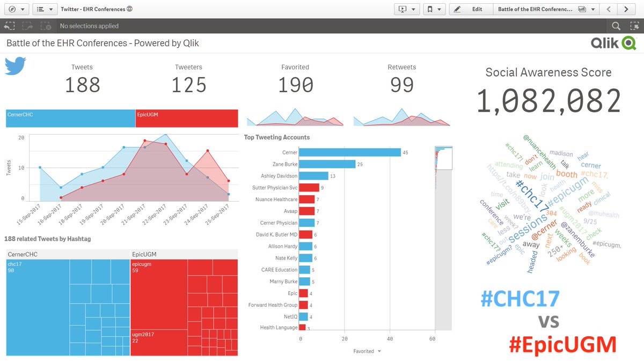Click the Nuance Healthcare account label
The height and width of the screenshot is (362, 644).
[276, 200]
